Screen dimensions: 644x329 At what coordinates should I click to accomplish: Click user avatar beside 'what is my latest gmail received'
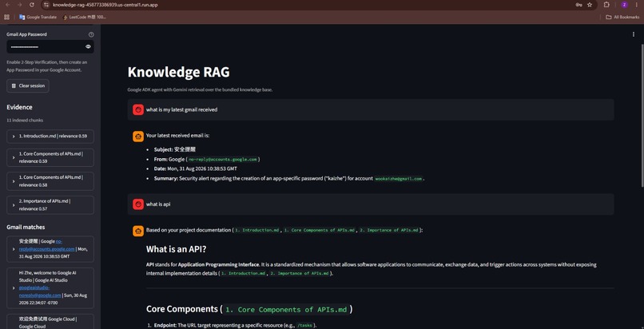(x=138, y=109)
